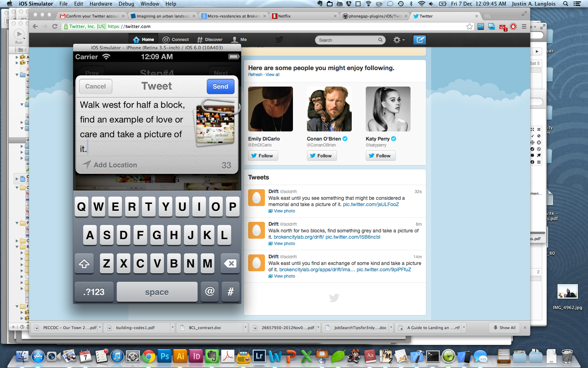Tap the shift key on iOS keyboard
The width and height of the screenshot is (588, 368).
coord(84,264)
